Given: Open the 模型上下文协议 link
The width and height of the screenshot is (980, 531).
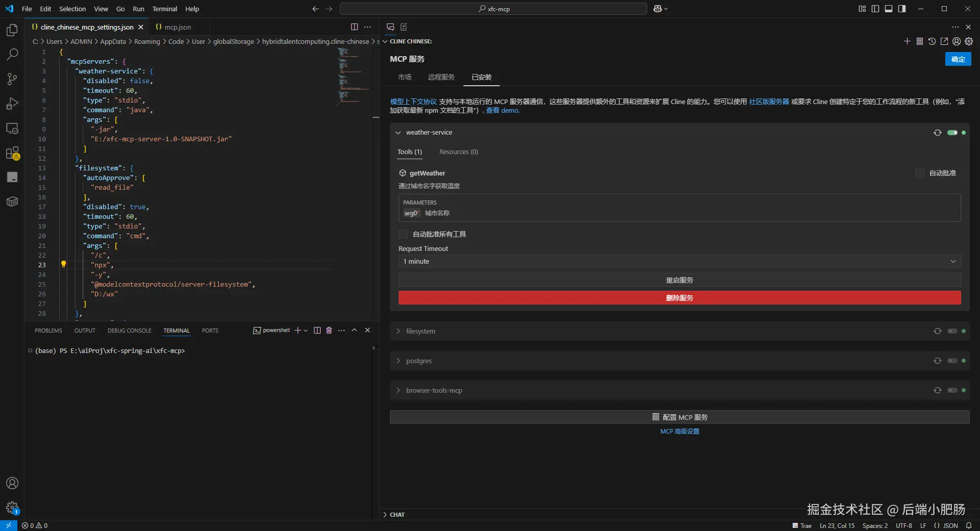Looking at the screenshot, I should point(413,102).
